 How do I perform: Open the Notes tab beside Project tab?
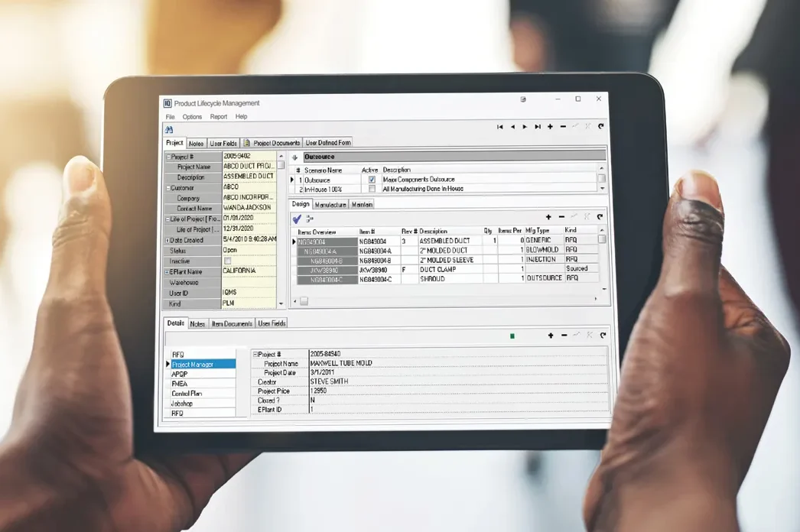196,144
